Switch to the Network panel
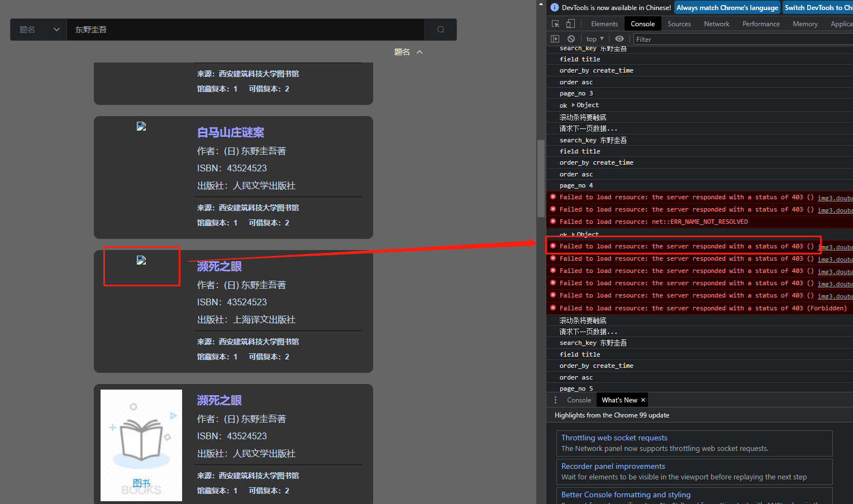Image resolution: width=853 pixels, height=504 pixels. pos(717,23)
